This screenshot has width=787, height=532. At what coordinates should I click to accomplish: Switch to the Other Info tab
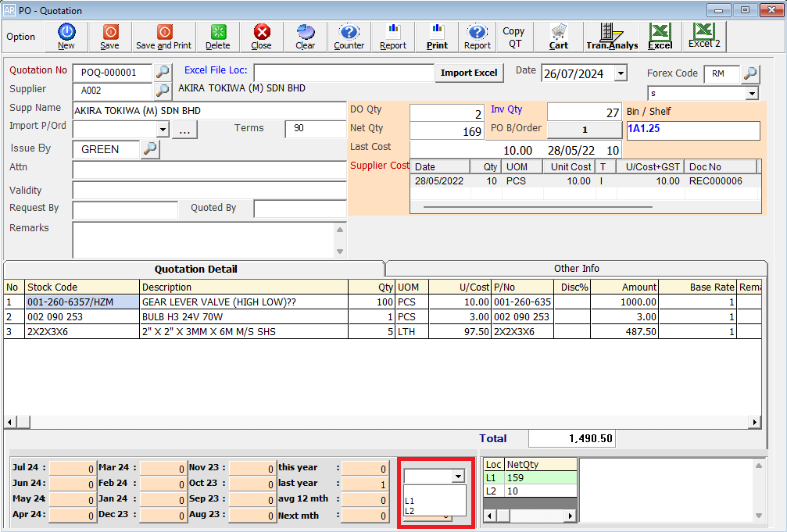(576, 269)
